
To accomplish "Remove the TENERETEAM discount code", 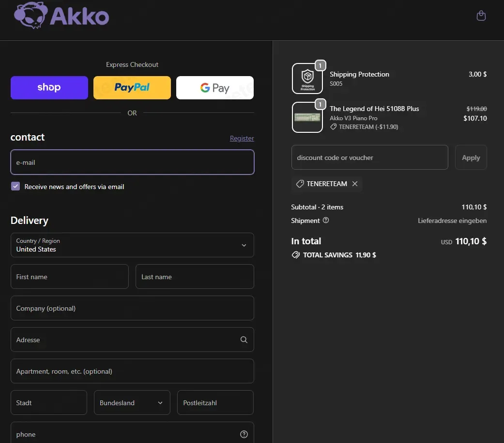I will click(355, 184).
